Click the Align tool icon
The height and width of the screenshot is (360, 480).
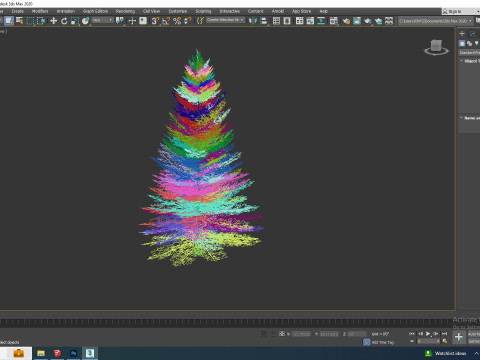(x=264, y=21)
